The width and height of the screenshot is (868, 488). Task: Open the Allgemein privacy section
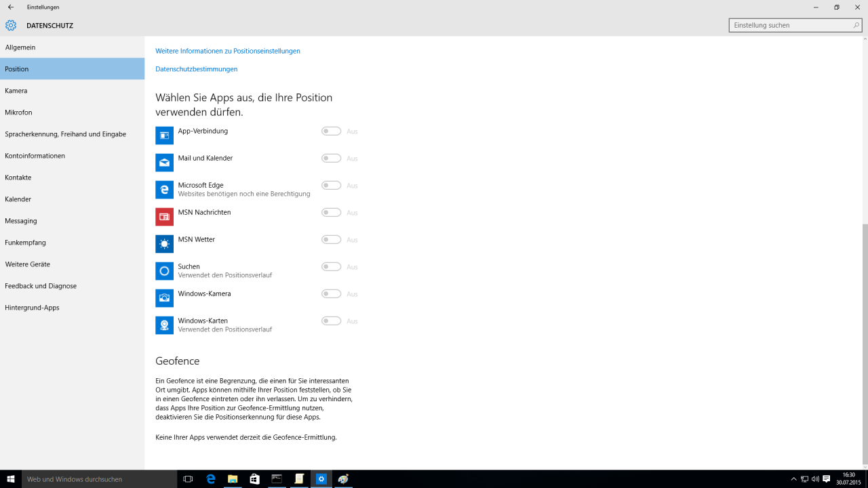coord(72,47)
